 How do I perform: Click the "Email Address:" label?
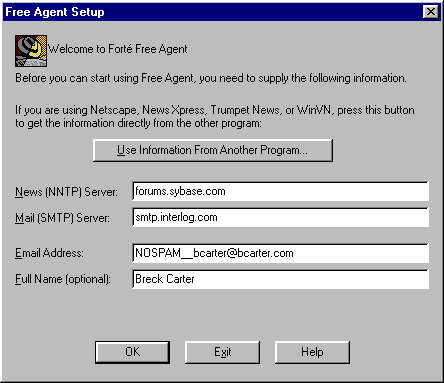coord(49,253)
